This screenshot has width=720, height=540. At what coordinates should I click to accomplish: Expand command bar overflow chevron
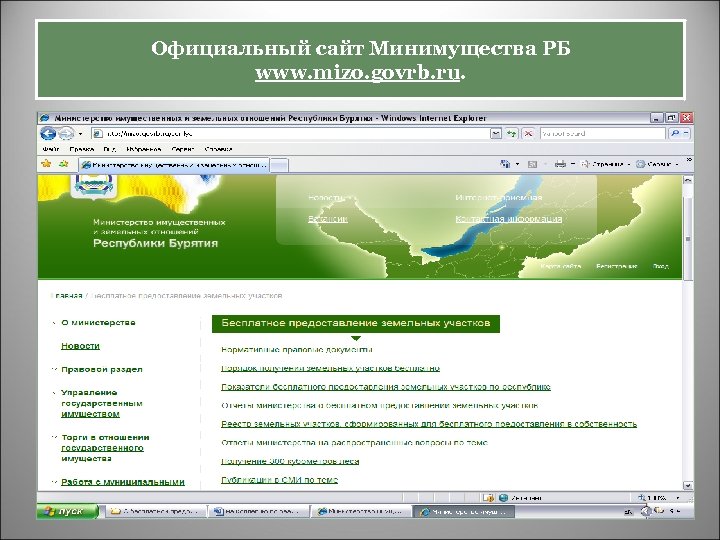coord(688,160)
